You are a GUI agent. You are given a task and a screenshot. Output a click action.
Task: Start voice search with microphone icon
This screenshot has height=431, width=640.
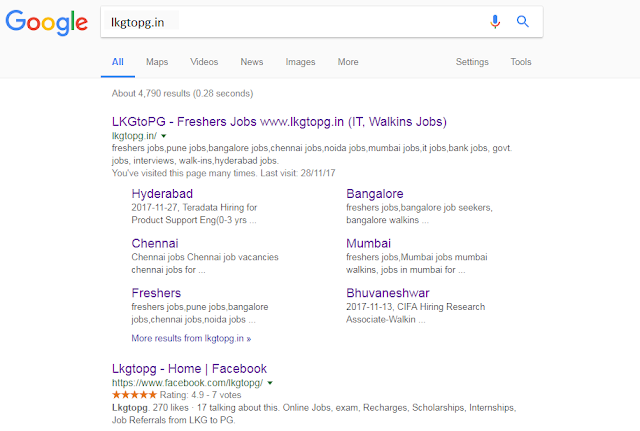click(x=495, y=22)
